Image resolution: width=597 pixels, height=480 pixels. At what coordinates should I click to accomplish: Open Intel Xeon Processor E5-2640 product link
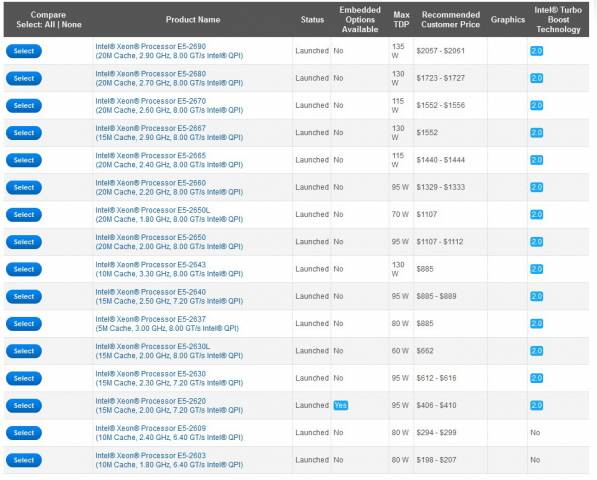[x=169, y=297]
